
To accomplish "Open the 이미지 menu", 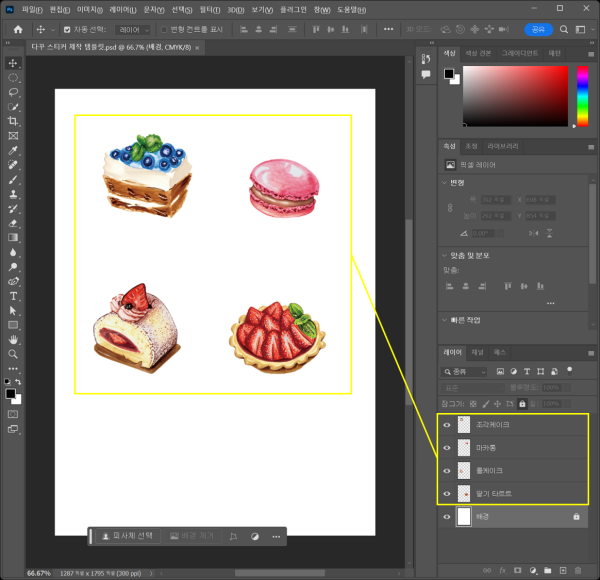I will coord(90,10).
